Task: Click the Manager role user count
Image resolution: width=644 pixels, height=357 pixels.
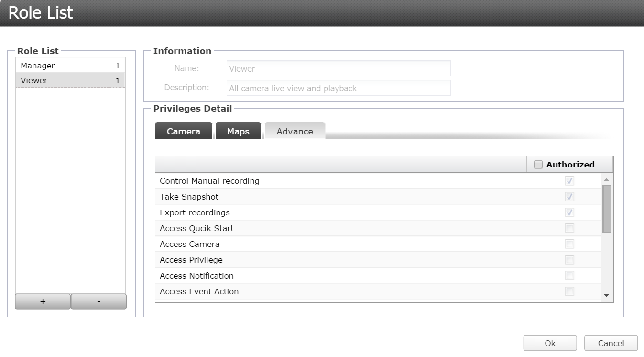Action: point(118,66)
